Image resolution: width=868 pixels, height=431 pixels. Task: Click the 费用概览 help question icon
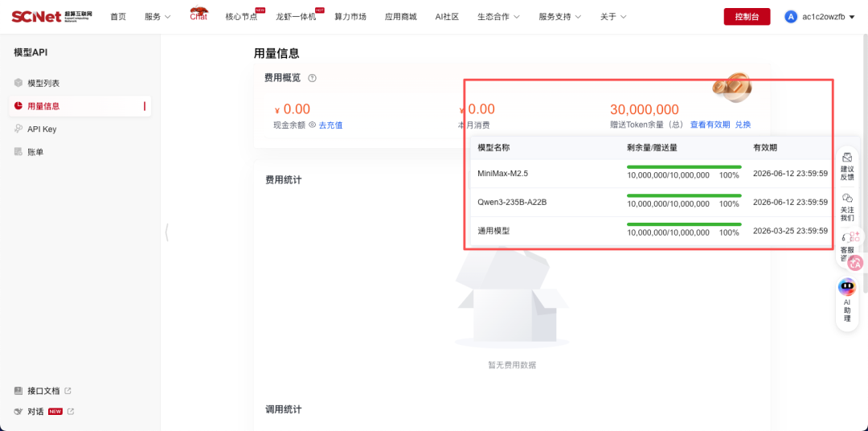[x=312, y=78]
